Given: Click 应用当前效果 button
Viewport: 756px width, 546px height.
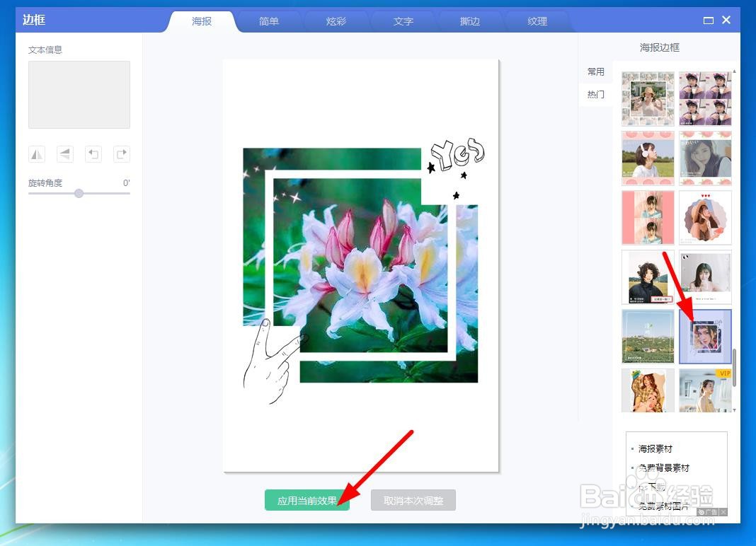Looking at the screenshot, I should click(307, 501).
